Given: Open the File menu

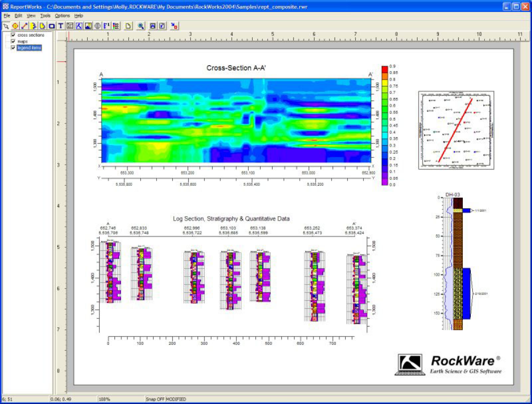Looking at the screenshot, I should [7, 16].
